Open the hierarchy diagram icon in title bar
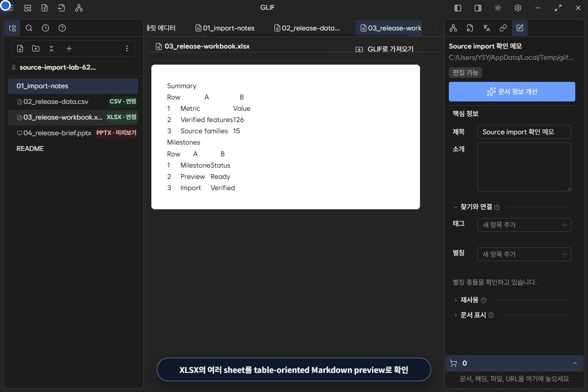The image size is (588, 392). click(79, 8)
